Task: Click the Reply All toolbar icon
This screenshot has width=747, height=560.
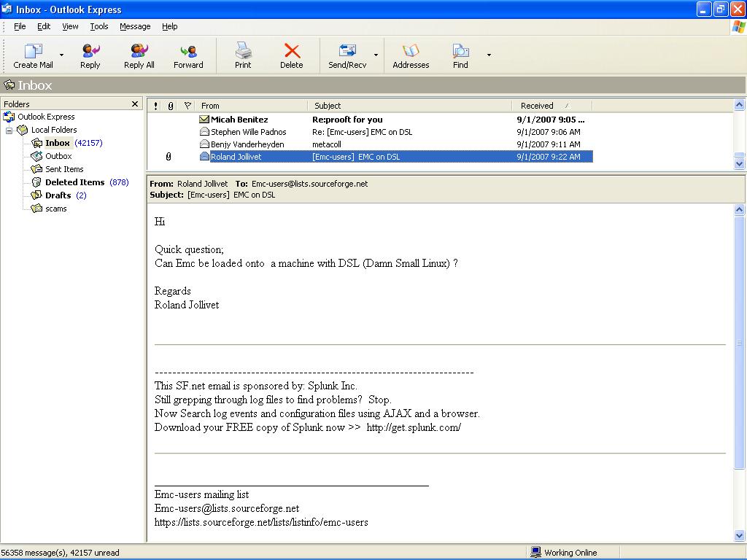Action: (139, 50)
